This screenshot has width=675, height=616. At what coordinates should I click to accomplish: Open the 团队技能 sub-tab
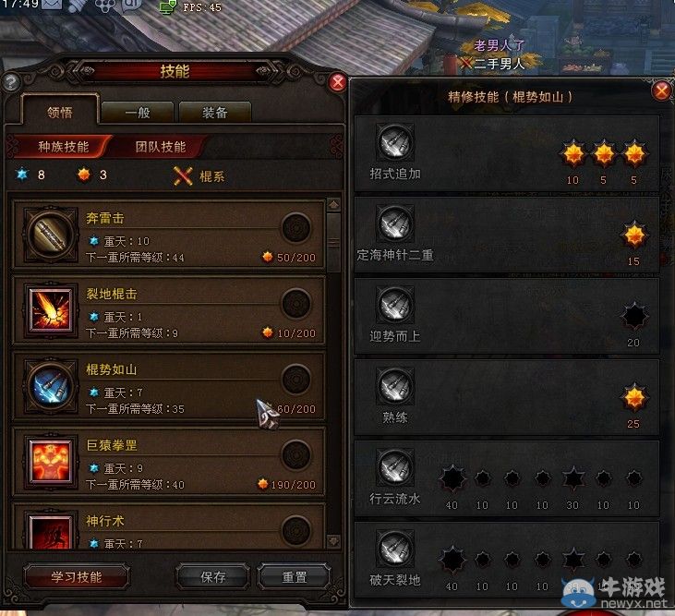coord(160,147)
